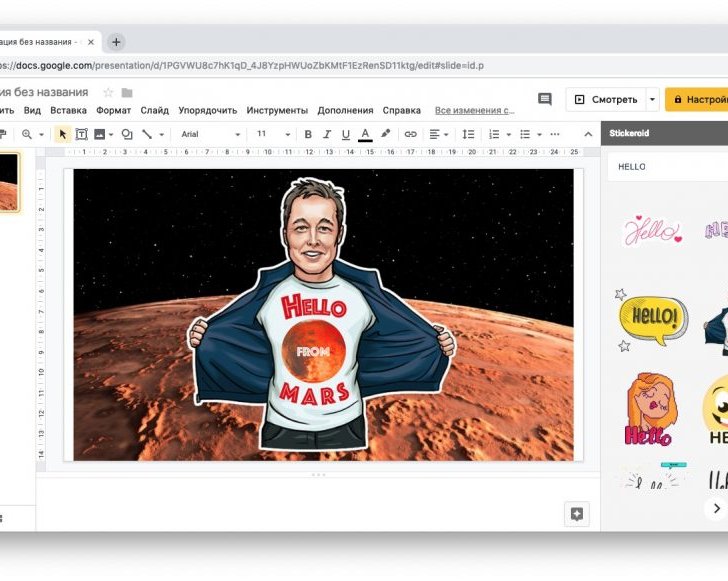Star the presentation as favorite
The width and height of the screenshot is (728, 581).
click(x=108, y=93)
